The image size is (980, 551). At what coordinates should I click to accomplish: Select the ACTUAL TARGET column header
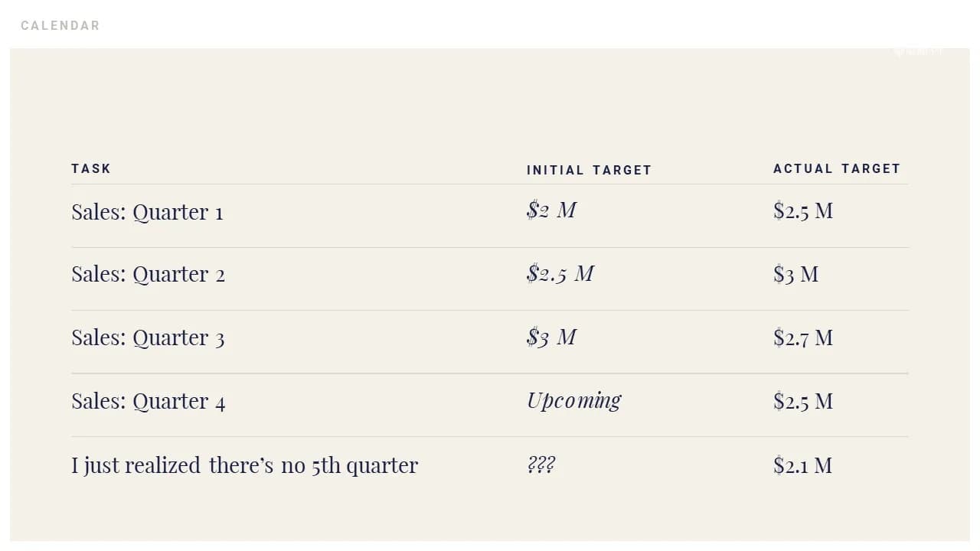[837, 168]
